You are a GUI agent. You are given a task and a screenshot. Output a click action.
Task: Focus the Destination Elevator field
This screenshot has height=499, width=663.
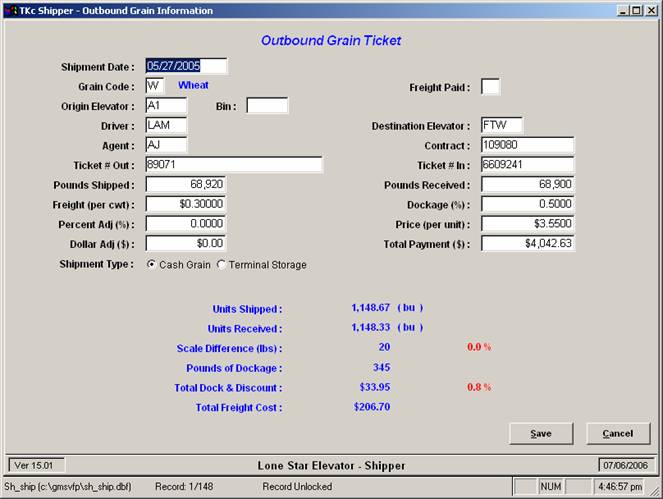[501, 126]
